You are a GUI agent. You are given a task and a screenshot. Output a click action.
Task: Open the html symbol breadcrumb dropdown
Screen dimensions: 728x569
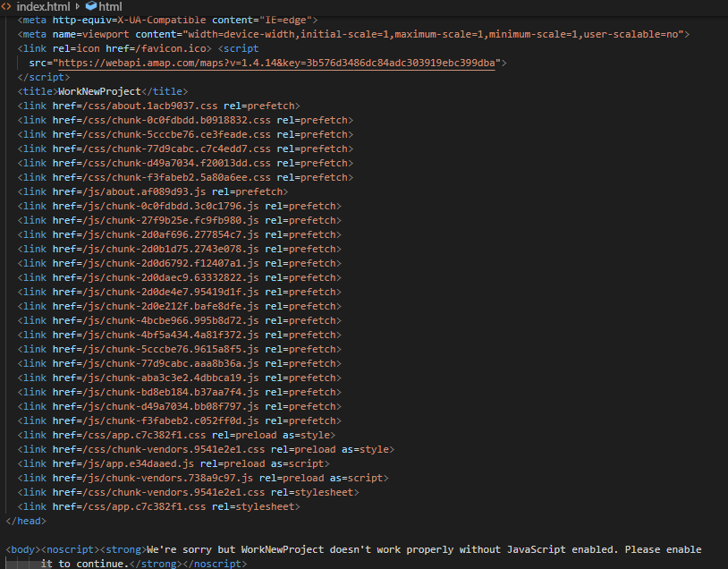coord(110,6)
